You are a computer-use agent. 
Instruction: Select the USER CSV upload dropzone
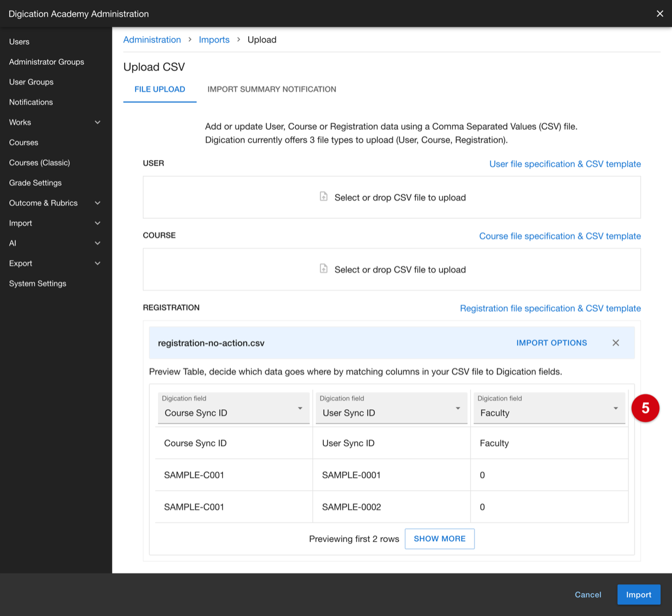[392, 197]
